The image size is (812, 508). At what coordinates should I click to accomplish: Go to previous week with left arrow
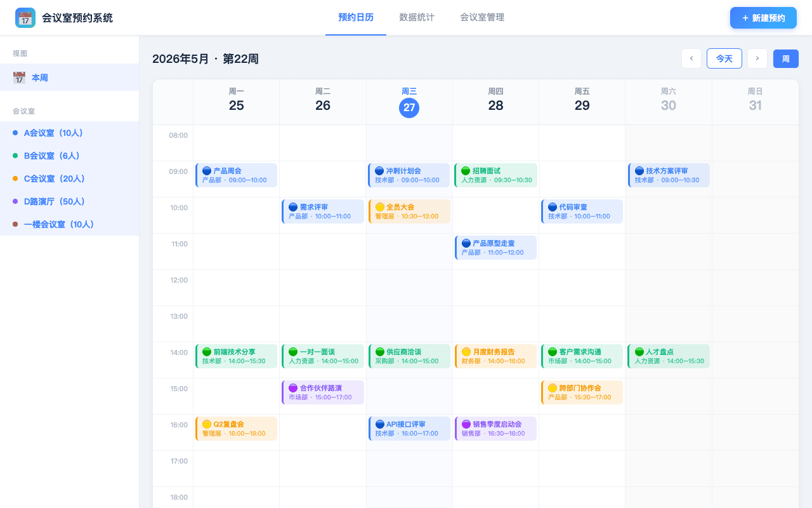pos(691,58)
